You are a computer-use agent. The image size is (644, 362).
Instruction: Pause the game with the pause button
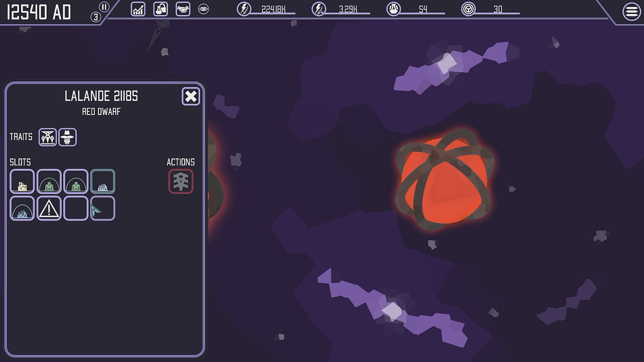tap(104, 7)
